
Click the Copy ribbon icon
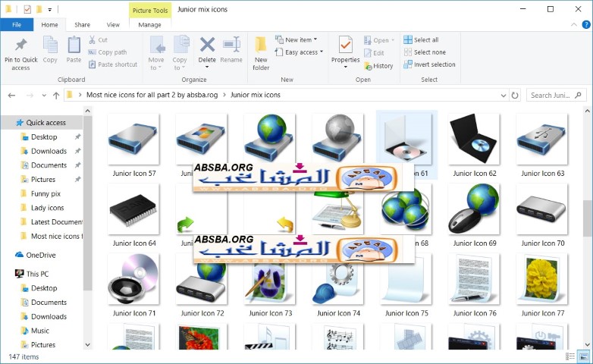(x=50, y=45)
